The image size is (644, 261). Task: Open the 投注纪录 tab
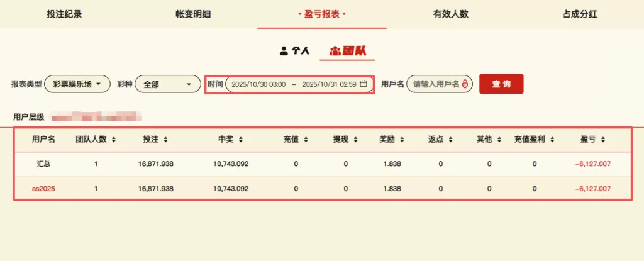(64, 14)
